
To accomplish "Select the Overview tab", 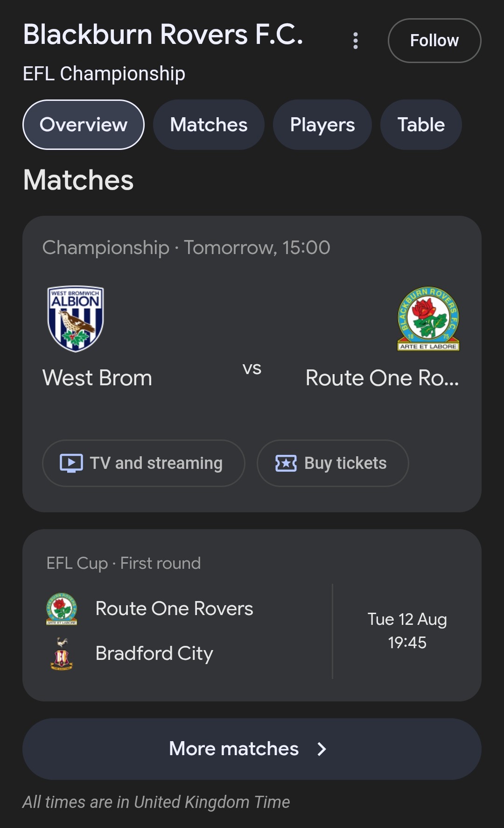I will [84, 125].
